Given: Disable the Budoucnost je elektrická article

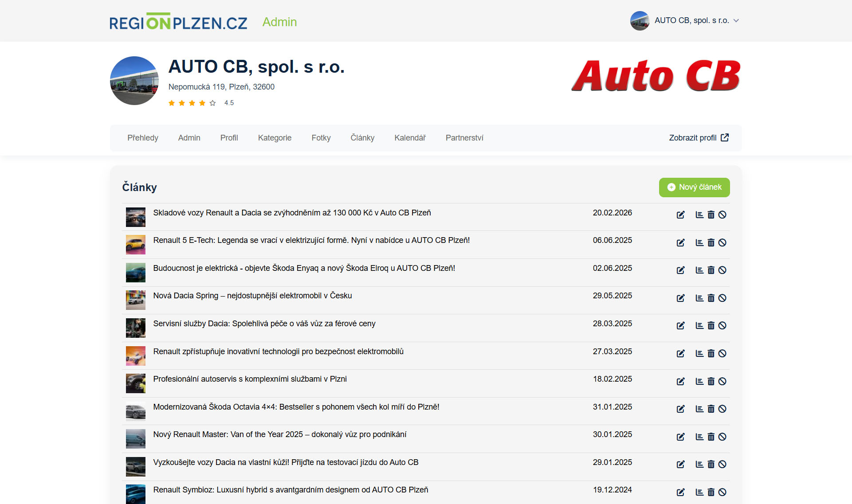Looking at the screenshot, I should [x=722, y=270].
